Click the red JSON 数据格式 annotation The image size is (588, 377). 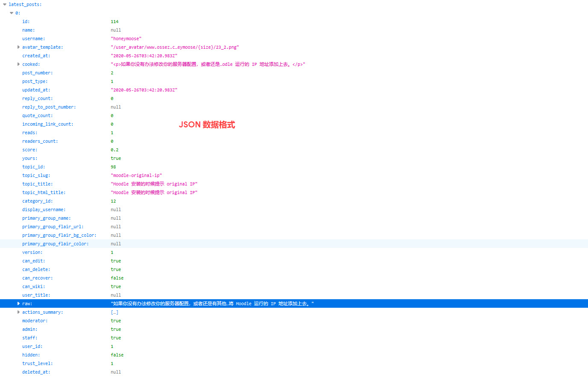[207, 124]
